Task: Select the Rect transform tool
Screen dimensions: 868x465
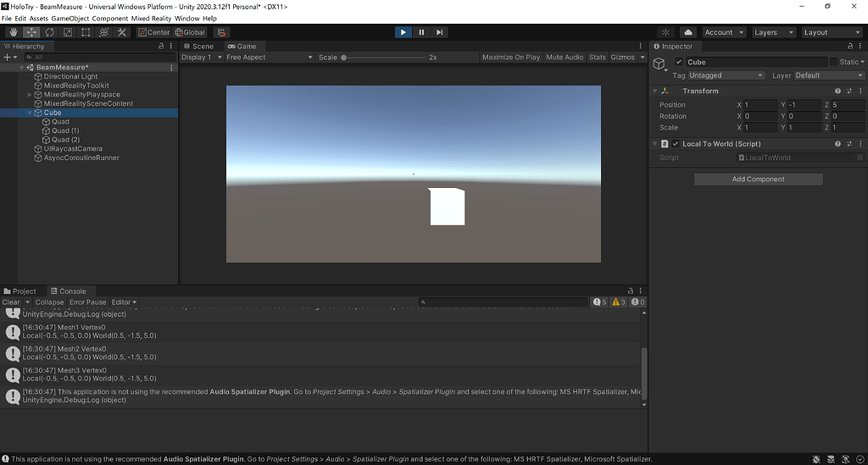Action: pos(86,32)
